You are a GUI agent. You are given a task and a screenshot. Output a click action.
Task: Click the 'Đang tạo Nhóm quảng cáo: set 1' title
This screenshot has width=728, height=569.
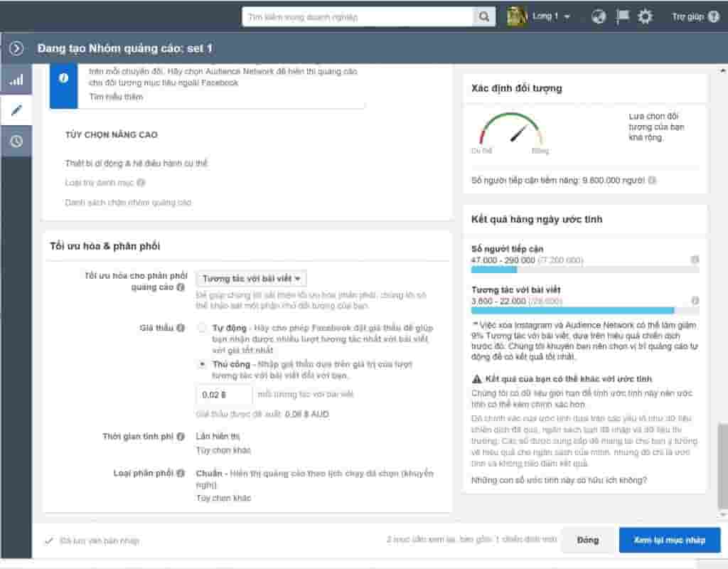[x=125, y=48]
